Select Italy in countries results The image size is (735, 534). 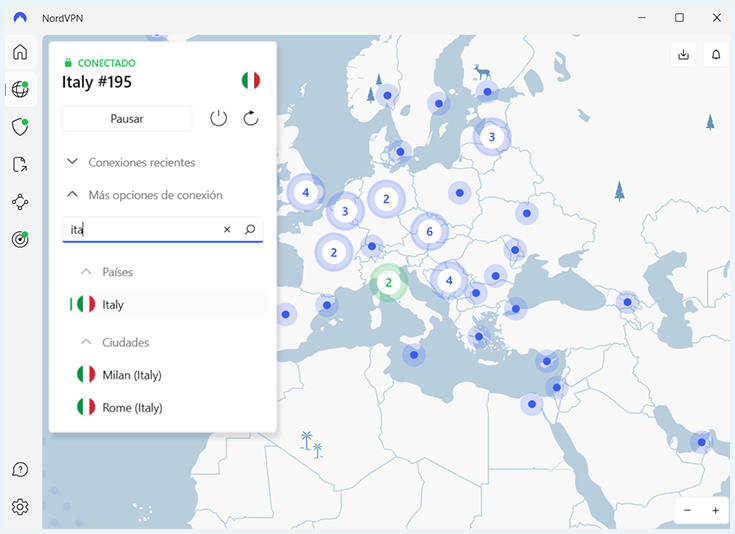pyautogui.click(x=169, y=304)
